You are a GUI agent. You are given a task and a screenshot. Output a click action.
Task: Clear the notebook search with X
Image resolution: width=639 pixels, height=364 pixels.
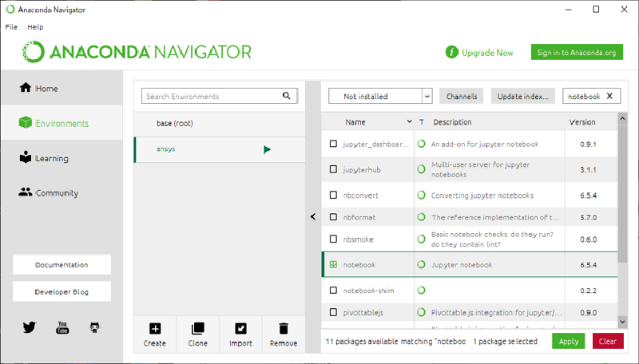pos(610,96)
